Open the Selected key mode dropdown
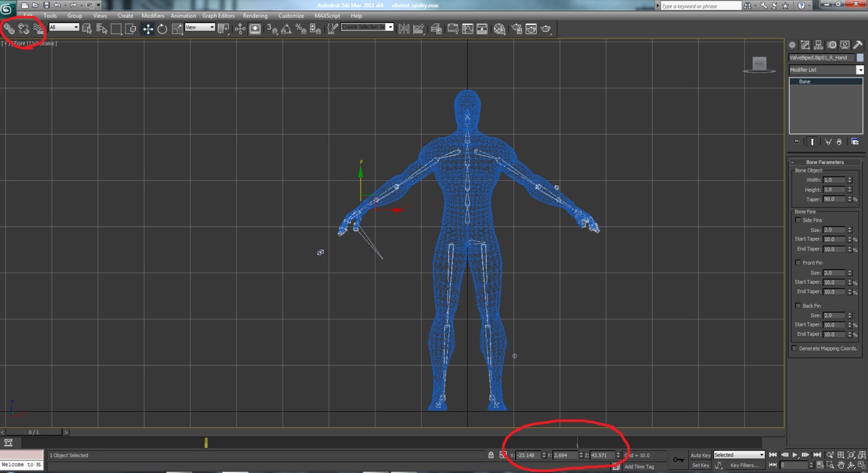 point(739,455)
